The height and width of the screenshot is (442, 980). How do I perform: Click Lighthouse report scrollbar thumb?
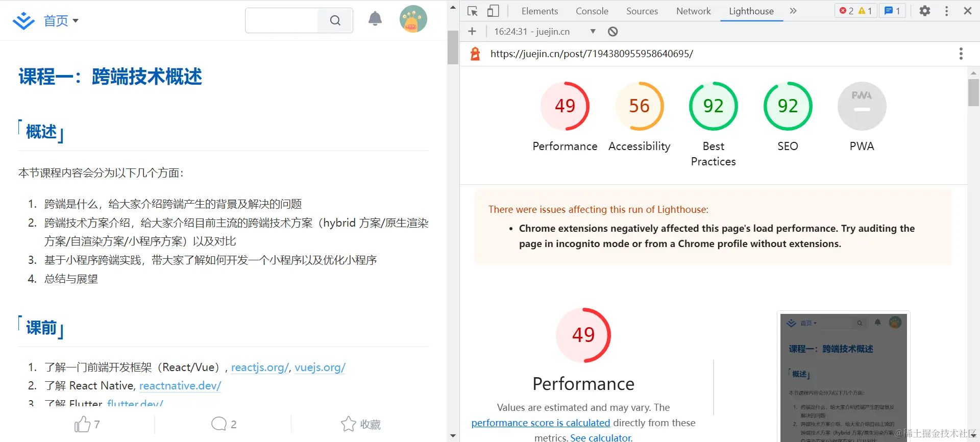[973, 92]
